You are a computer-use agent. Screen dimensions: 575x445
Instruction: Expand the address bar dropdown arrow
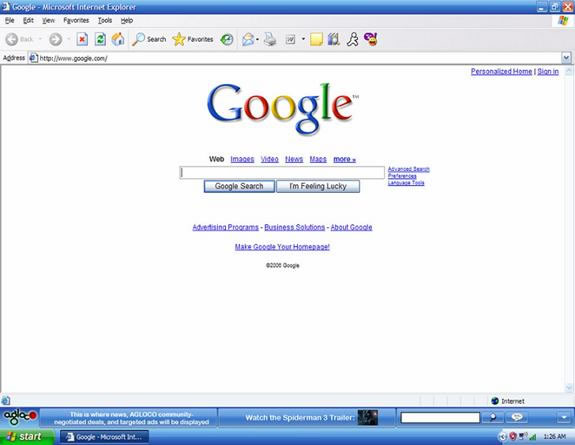(566, 58)
